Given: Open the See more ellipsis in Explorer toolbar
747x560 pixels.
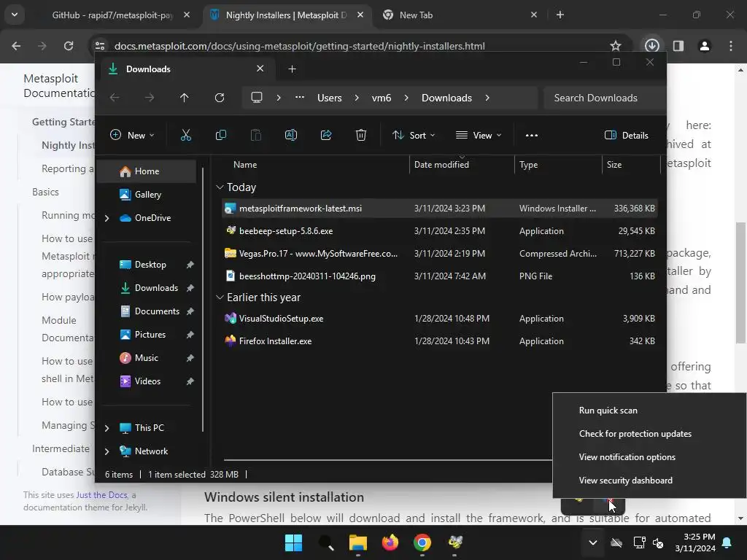Looking at the screenshot, I should coord(532,135).
